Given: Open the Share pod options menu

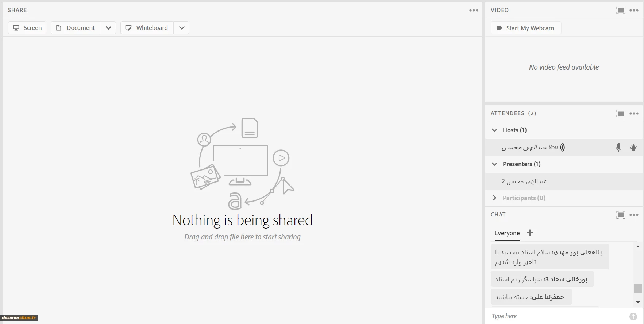Looking at the screenshot, I should [x=474, y=10].
